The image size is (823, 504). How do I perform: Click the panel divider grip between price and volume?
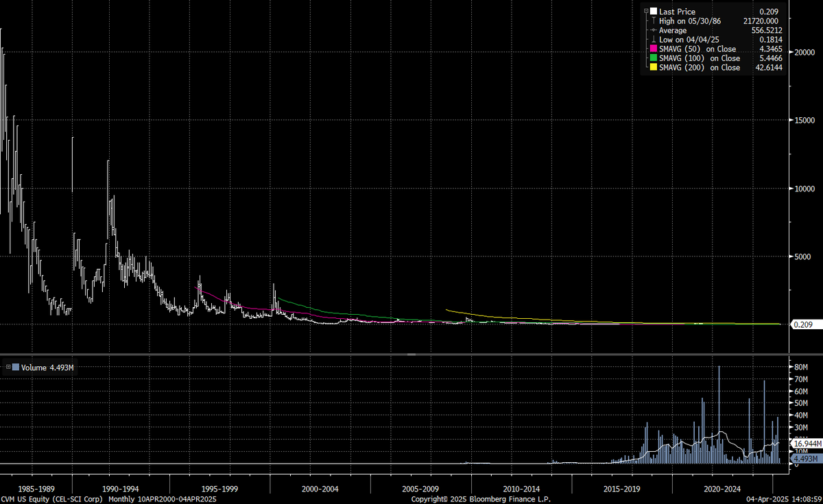click(x=411, y=355)
